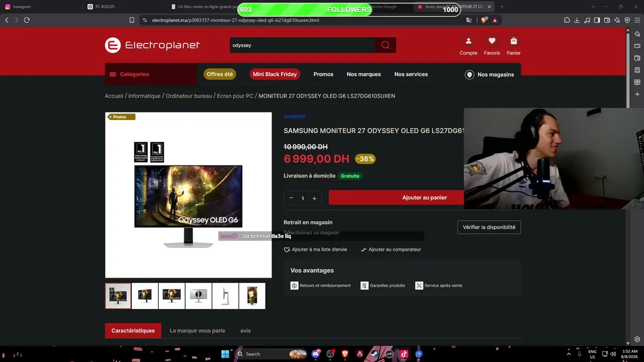
Task: Open the Windows Start menu
Action: pyautogui.click(x=225, y=354)
